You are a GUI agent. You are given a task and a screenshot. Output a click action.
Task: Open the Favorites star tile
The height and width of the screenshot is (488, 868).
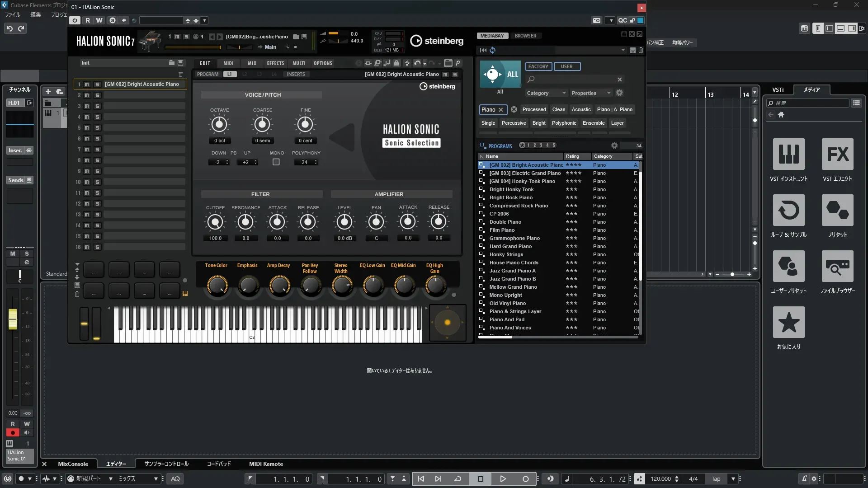[788, 323]
